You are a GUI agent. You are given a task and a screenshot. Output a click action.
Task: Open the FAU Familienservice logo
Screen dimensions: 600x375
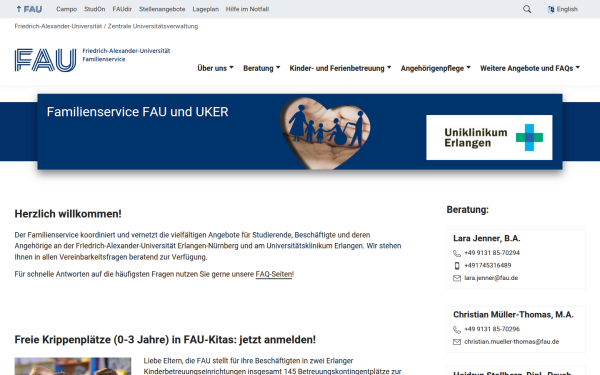pyautogui.click(x=92, y=60)
